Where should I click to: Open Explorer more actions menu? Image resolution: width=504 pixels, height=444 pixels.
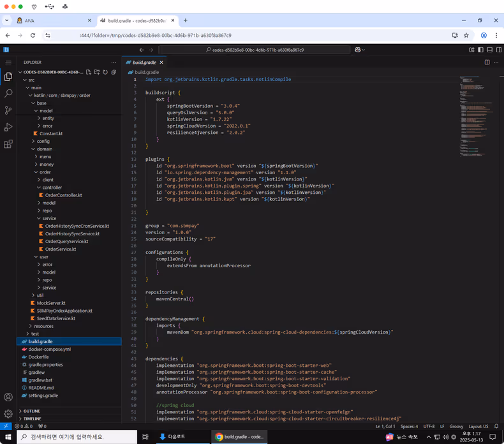point(114,63)
